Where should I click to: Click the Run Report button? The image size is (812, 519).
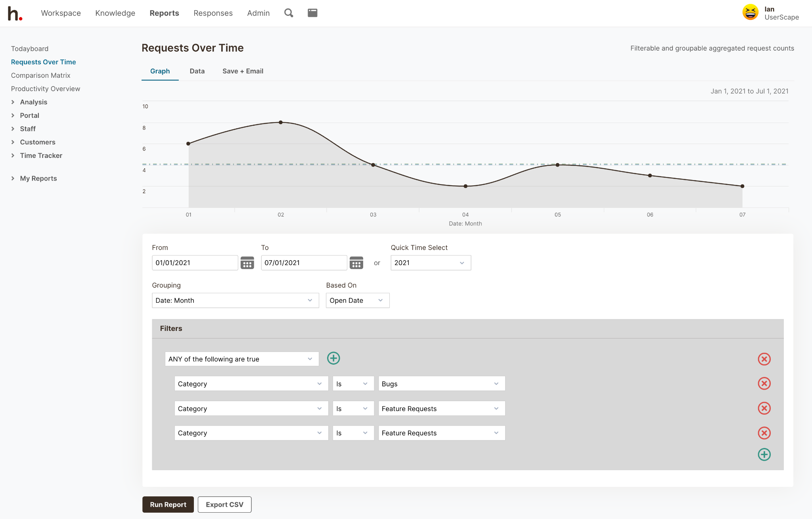point(168,504)
